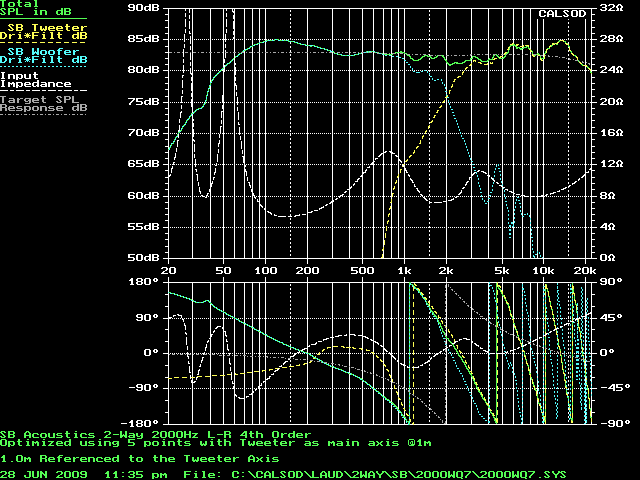Click the CALSOD label in the plot corner
This screenshot has height=480, width=640.
pos(562,15)
